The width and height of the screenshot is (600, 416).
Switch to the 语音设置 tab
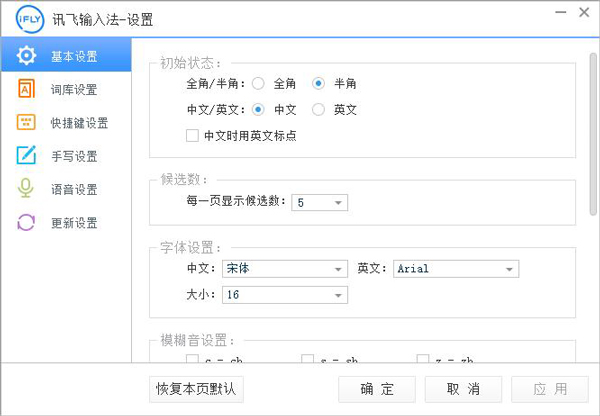66,189
